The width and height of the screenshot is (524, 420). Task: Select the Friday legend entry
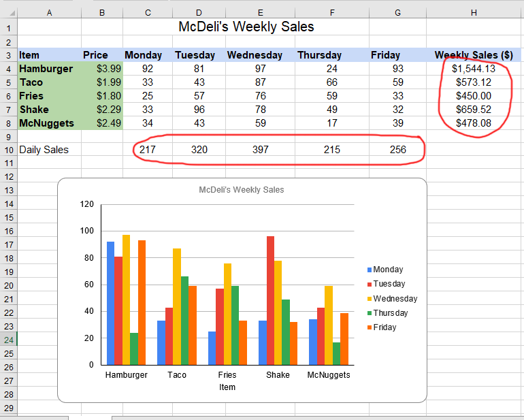coord(384,327)
